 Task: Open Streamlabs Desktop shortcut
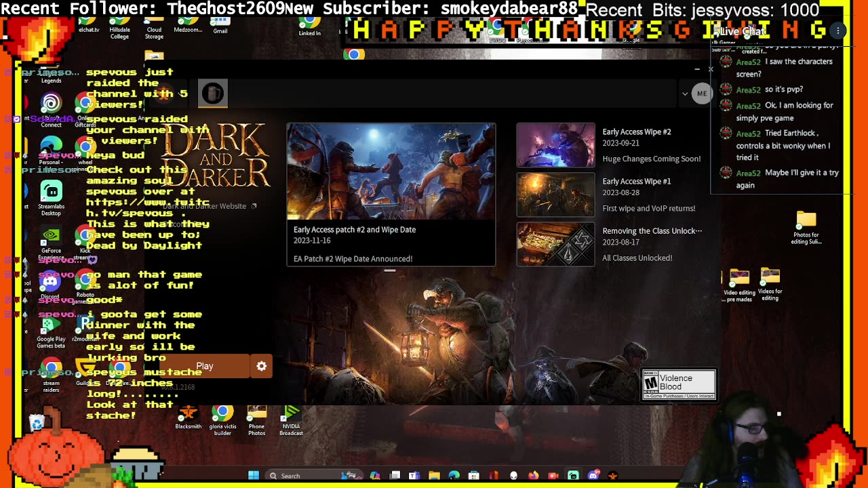coord(51,199)
